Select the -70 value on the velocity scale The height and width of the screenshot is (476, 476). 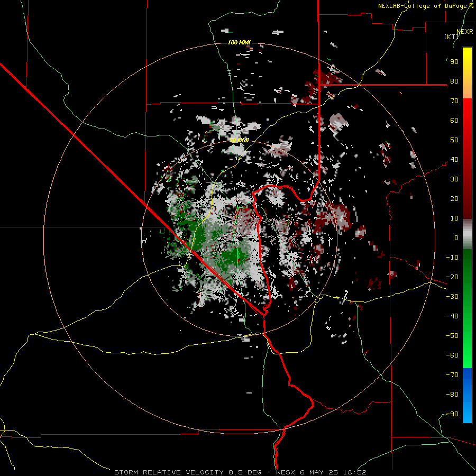pos(452,375)
